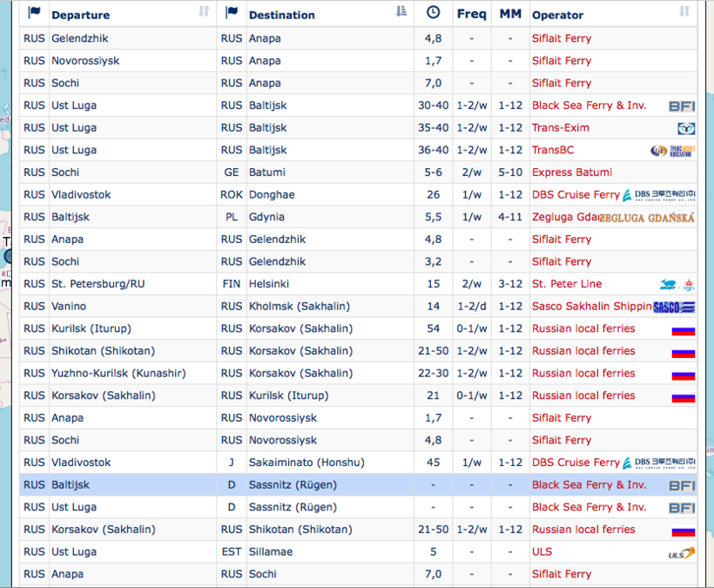Click the Zegluga Gdanska logo
This screenshot has width=714, height=588.
tap(647, 218)
